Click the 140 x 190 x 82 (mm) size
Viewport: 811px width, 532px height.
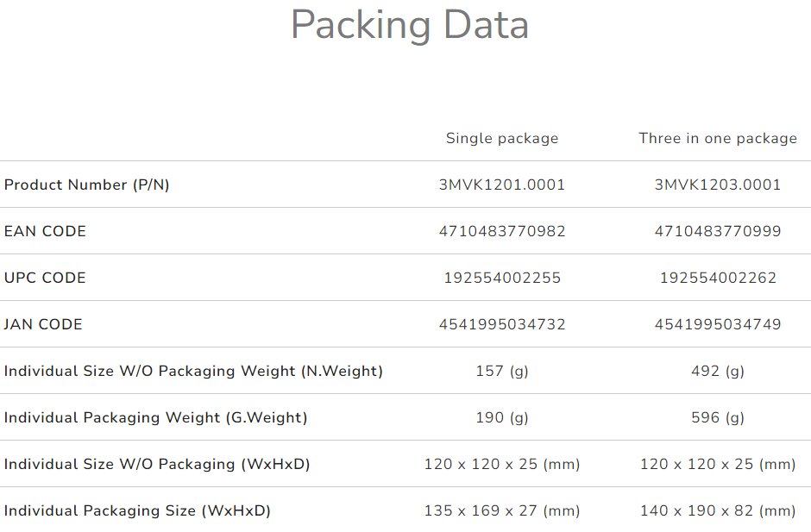[x=718, y=510]
